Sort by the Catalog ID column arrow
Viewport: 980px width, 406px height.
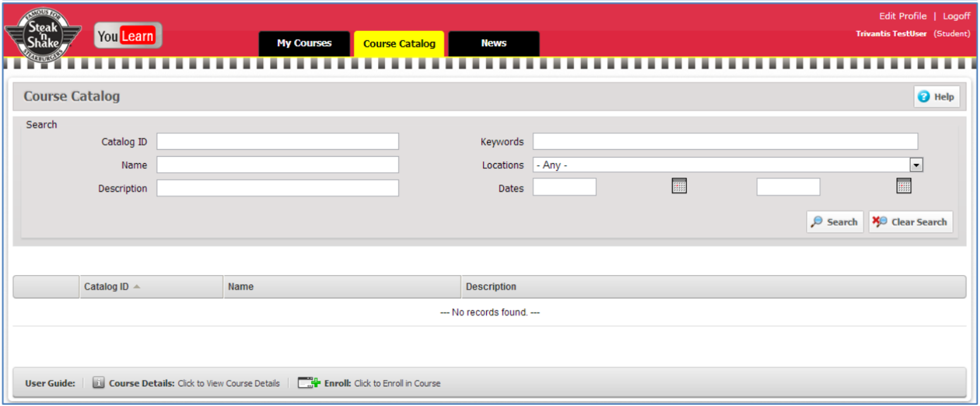[137, 286]
